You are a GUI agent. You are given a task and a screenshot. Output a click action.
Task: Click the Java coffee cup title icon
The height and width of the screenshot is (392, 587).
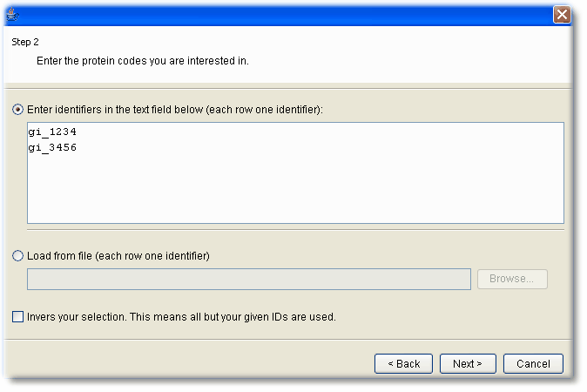point(12,14)
